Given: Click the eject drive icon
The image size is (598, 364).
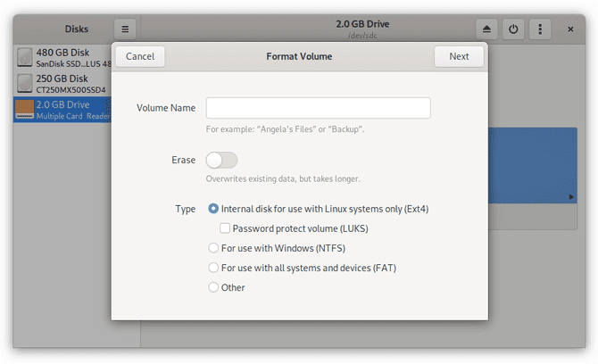Looking at the screenshot, I should tap(486, 29).
